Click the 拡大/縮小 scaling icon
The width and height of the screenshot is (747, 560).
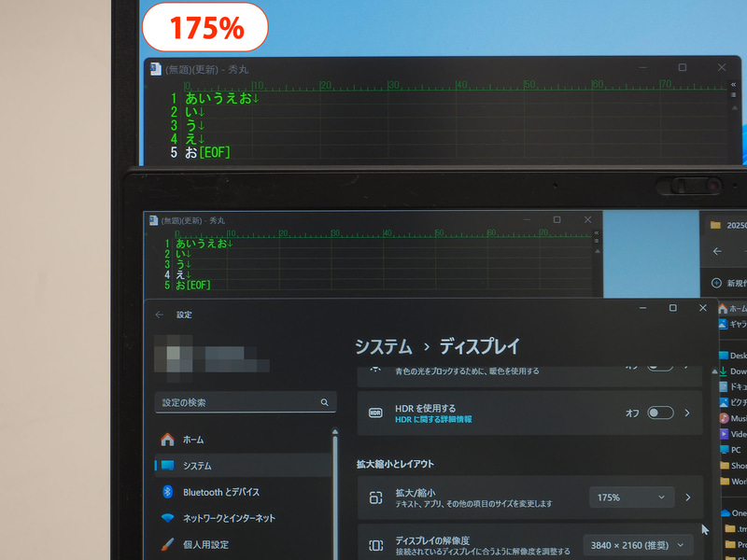[375, 497]
